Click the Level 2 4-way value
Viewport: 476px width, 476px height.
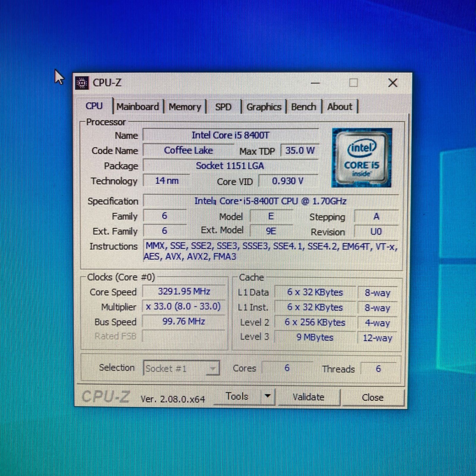(x=377, y=323)
